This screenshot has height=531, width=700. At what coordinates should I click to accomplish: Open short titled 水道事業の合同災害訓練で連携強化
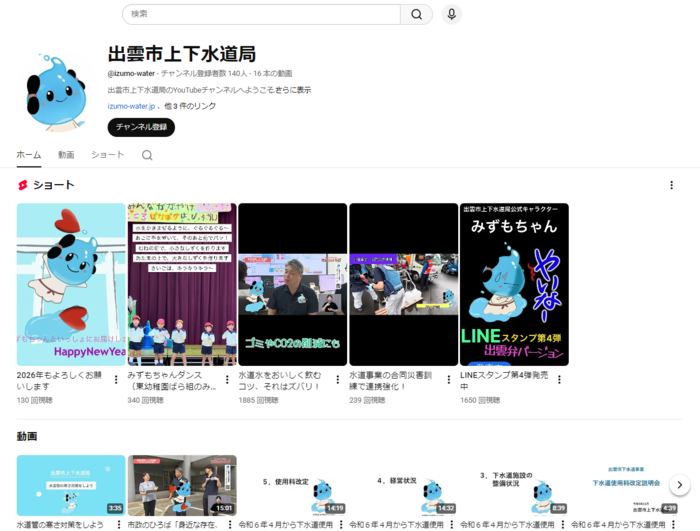click(x=391, y=380)
